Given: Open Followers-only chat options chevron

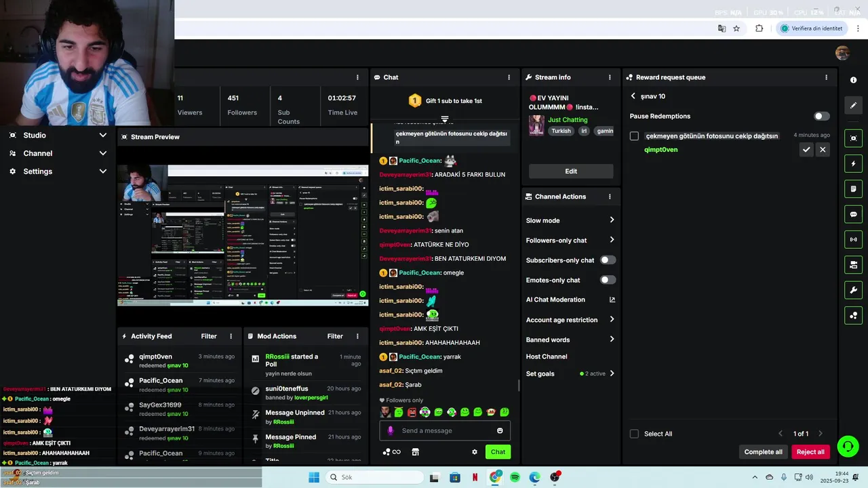Looking at the screenshot, I should [612, 240].
